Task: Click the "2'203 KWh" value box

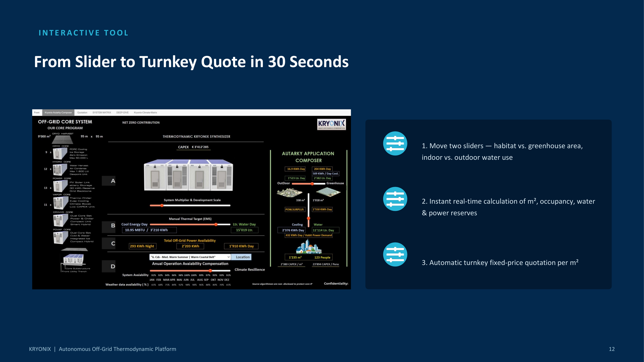Action: tap(190, 246)
